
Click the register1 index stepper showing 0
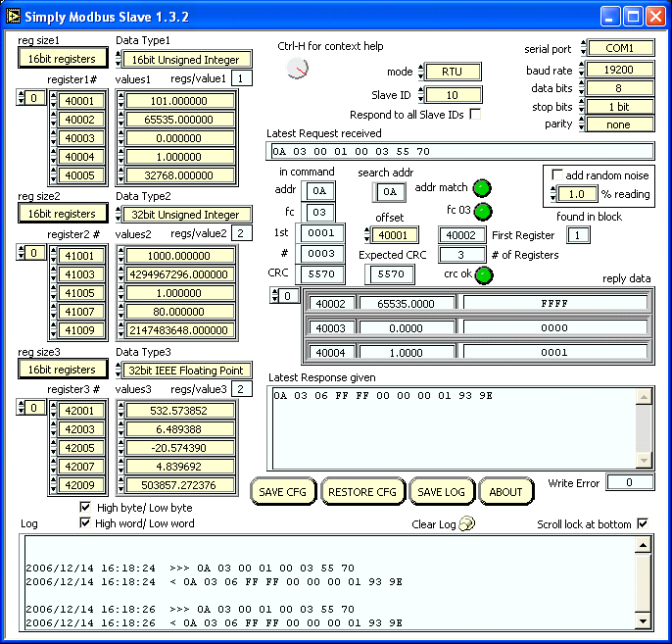click(31, 98)
